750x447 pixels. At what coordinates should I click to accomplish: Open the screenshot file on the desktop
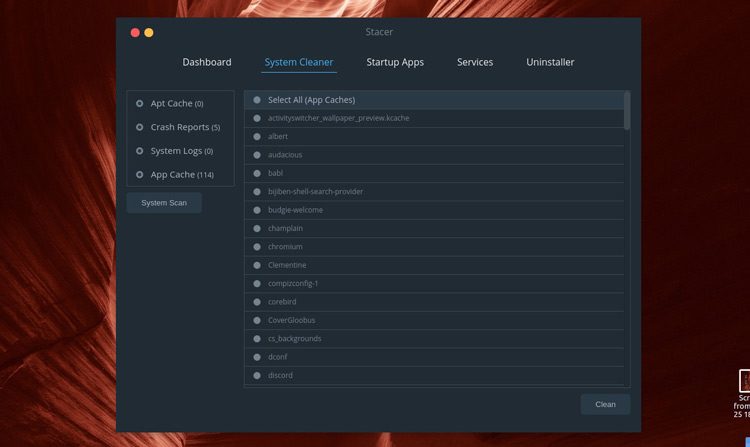point(744,382)
